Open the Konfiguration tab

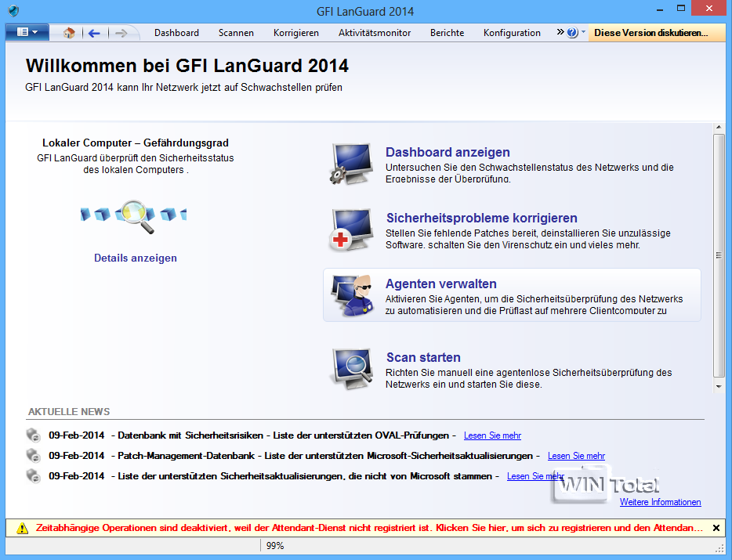click(x=512, y=33)
